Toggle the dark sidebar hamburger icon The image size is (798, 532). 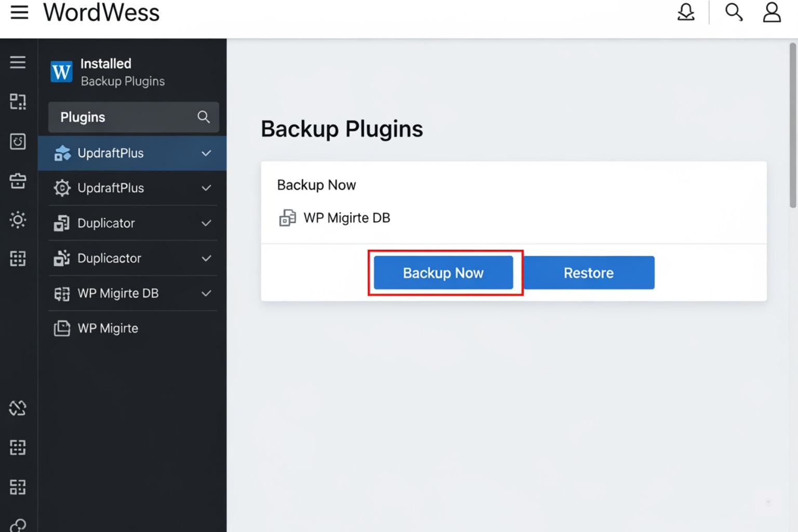point(18,62)
